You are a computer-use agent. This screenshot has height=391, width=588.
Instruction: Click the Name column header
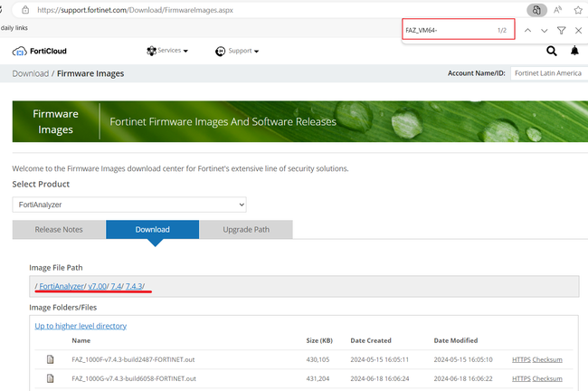[x=81, y=340]
